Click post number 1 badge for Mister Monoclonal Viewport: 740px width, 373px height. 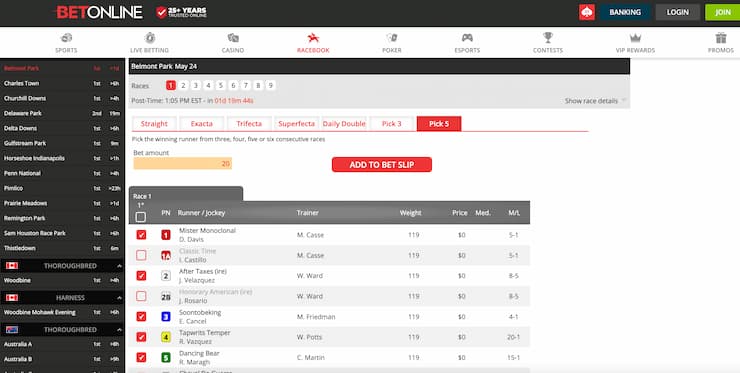pos(166,235)
